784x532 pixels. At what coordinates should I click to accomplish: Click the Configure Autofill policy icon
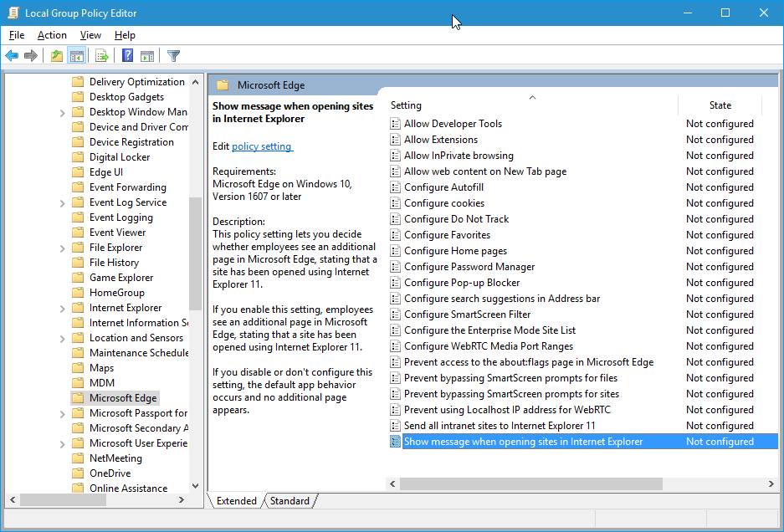[x=395, y=187]
